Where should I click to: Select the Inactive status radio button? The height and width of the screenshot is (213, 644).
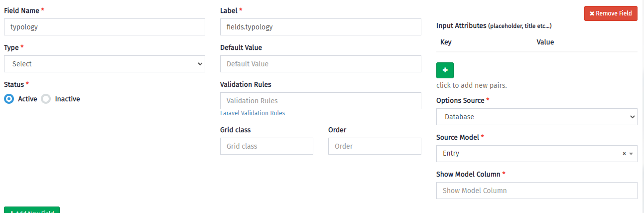click(46, 99)
